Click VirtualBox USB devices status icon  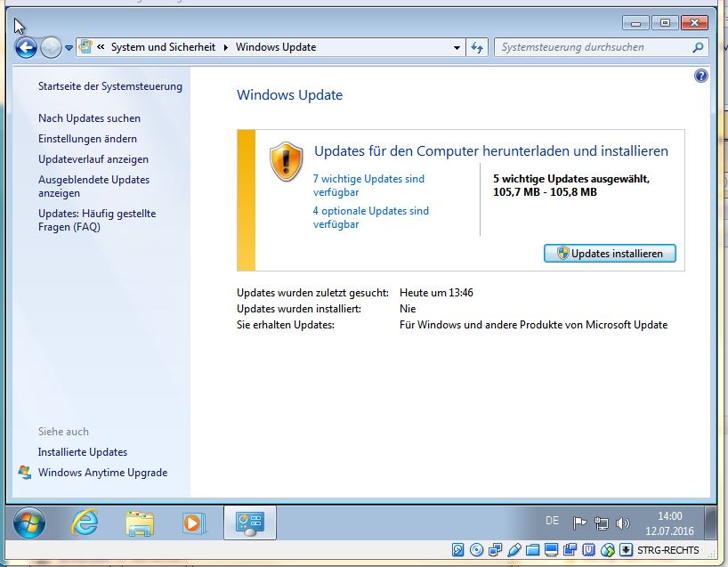point(514,550)
